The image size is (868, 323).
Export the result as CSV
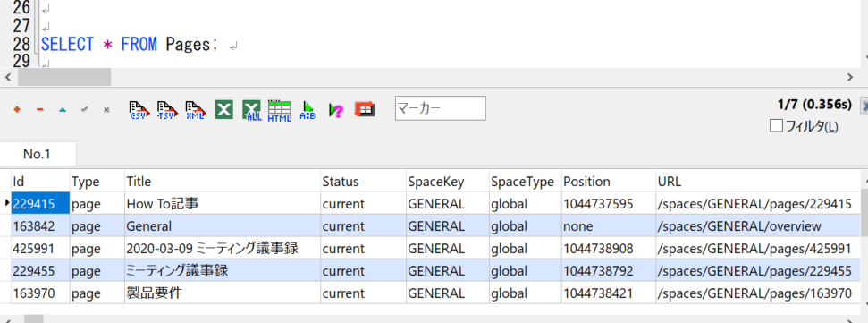point(139,110)
